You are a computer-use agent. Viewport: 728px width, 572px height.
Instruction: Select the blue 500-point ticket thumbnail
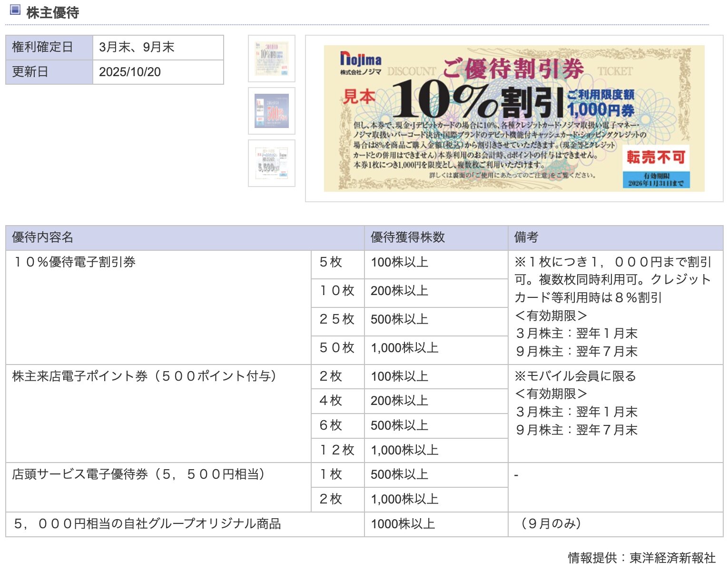[271, 111]
